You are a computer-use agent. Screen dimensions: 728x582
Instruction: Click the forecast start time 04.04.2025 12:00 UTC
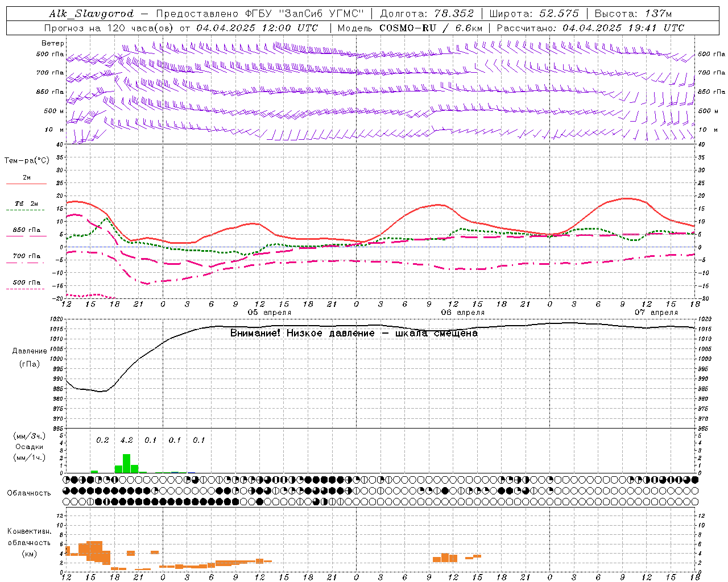[257, 28]
